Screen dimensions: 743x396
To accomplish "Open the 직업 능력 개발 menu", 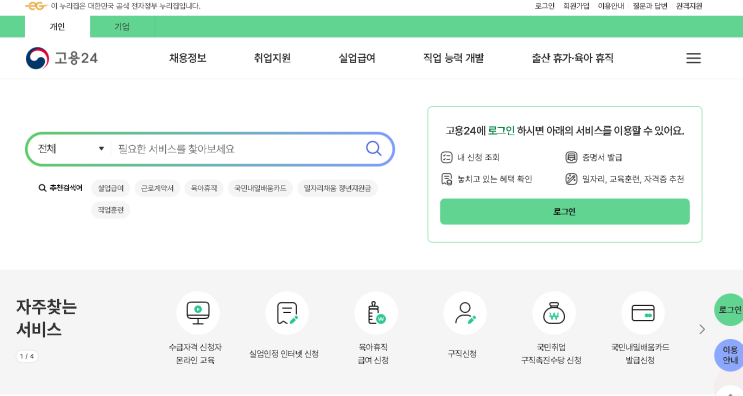I will [x=453, y=58].
